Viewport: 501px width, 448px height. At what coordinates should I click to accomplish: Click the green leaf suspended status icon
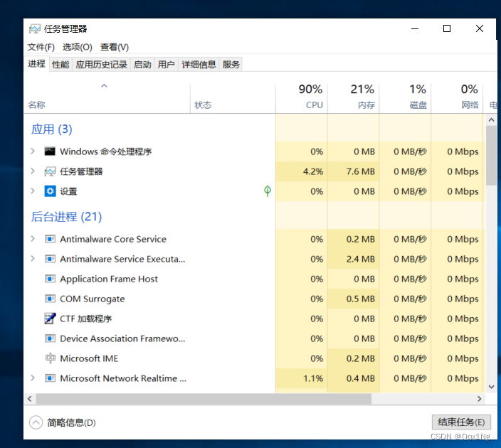(268, 191)
